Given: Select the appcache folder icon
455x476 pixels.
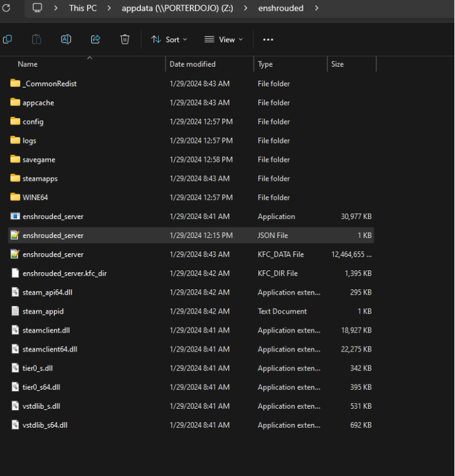Looking at the screenshot, I should pyautogui.click(x=15, y=102).
